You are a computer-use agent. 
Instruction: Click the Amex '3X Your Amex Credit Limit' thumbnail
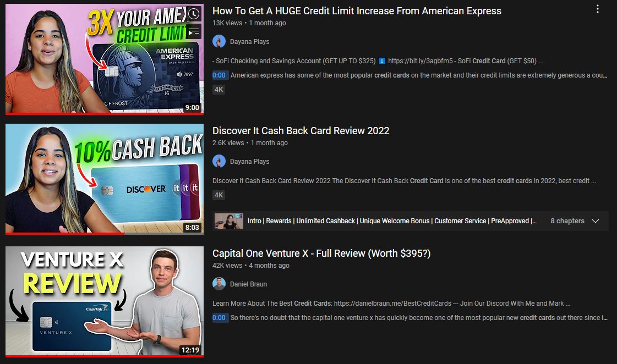tap(105, 59)
